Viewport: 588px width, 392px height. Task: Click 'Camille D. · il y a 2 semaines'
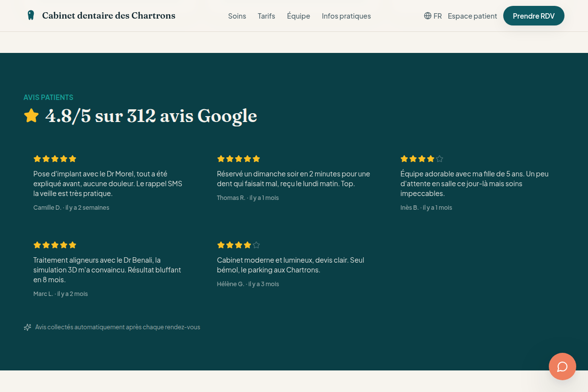(x=71, y=208)
